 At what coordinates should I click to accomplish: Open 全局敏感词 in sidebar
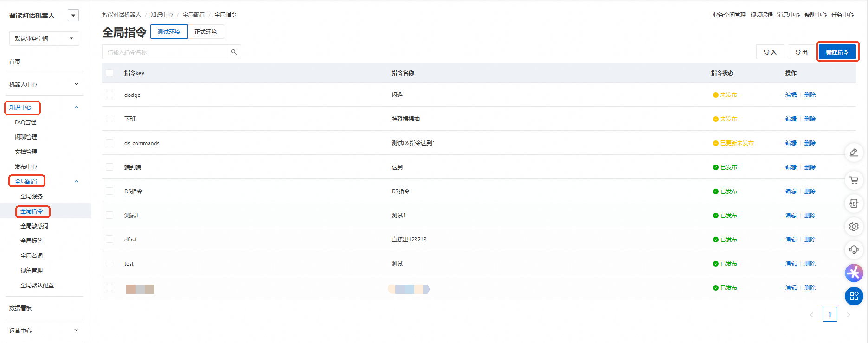34,226
